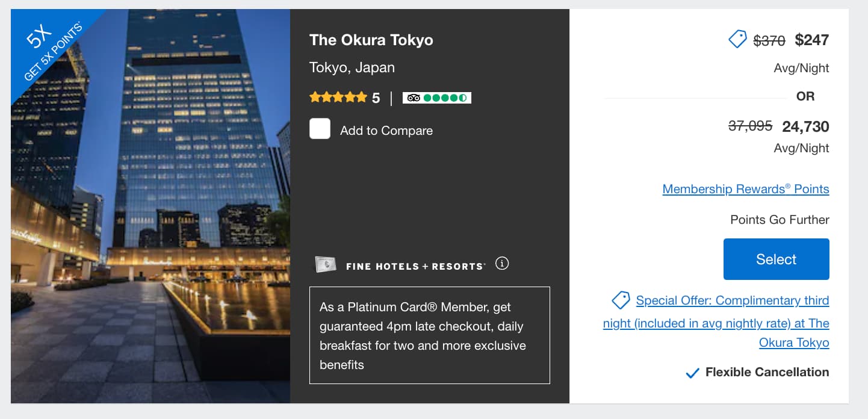Click the Tripadvisor owl rating badge
The image size is (868, 419).
[436, 98]
